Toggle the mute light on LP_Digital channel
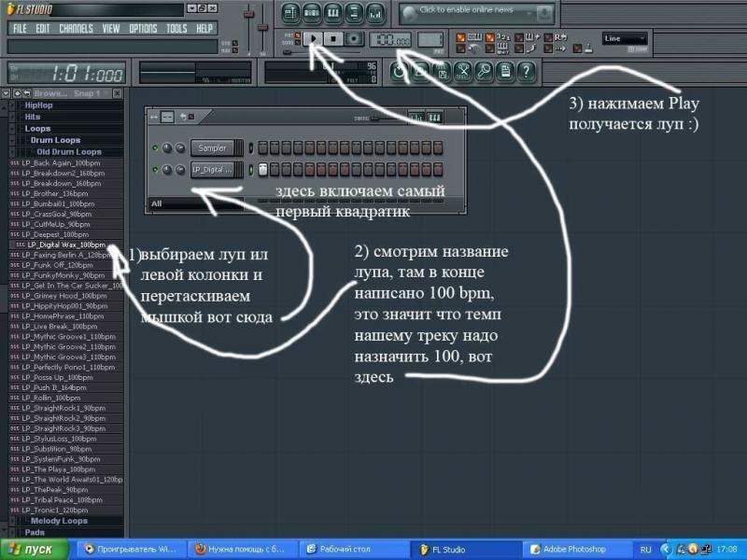Viewport: 747px width, 560px height. [154, 170]
